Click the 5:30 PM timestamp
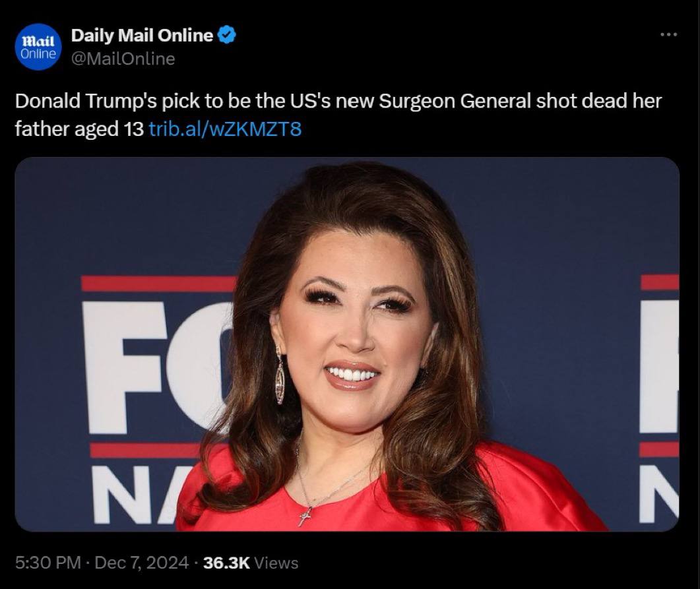Image resolution: width=700 pixels, height=589 pixels. coord(48,563)
